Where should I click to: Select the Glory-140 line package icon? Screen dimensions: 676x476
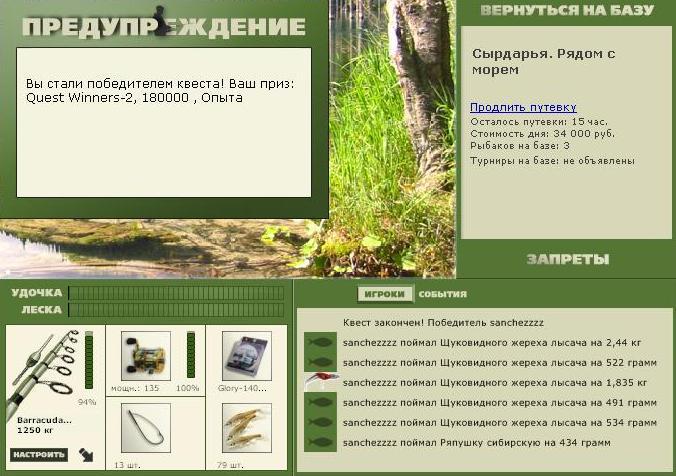247,356
